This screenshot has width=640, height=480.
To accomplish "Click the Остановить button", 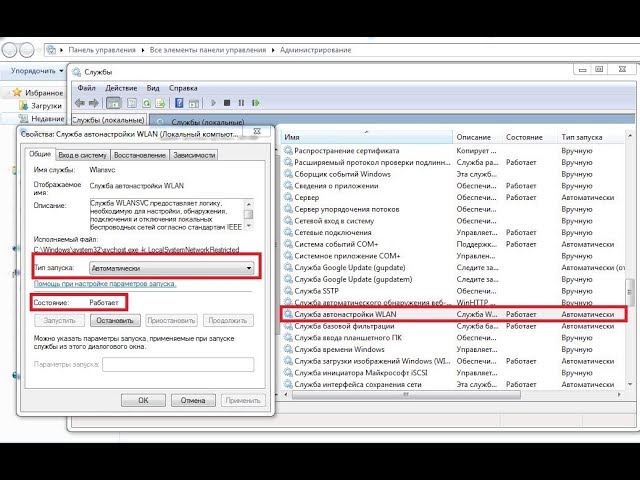I will [113, 321].
